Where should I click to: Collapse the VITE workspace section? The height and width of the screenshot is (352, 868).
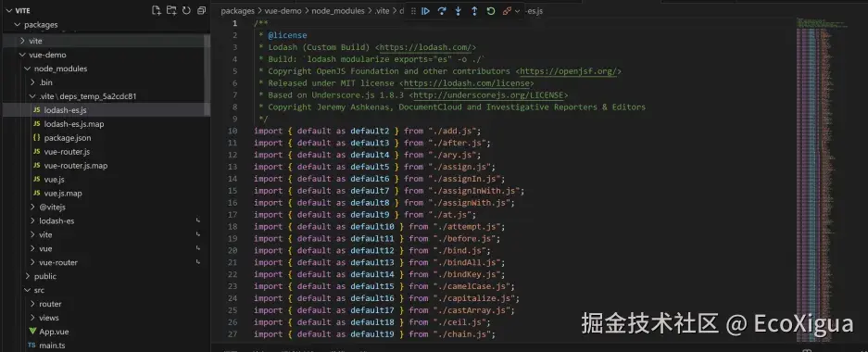[9, 10]
